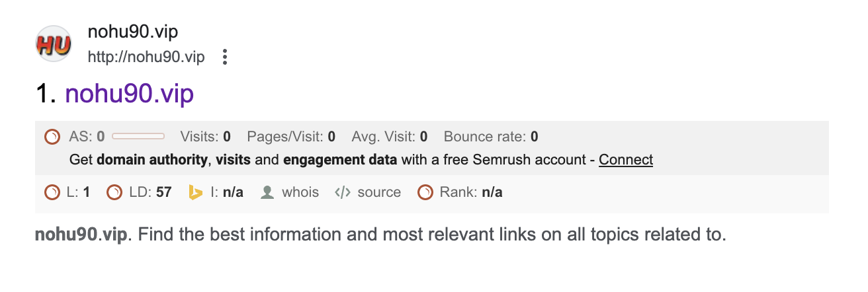The image size is (868, 292).
Task: Click the http://nohu90.vip URL text
Action: pyautogui.click(x=146, y=57)
